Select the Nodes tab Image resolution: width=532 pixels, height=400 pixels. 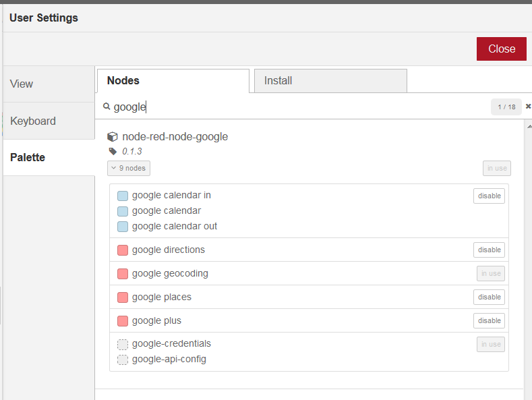click(x=173, y=81)
